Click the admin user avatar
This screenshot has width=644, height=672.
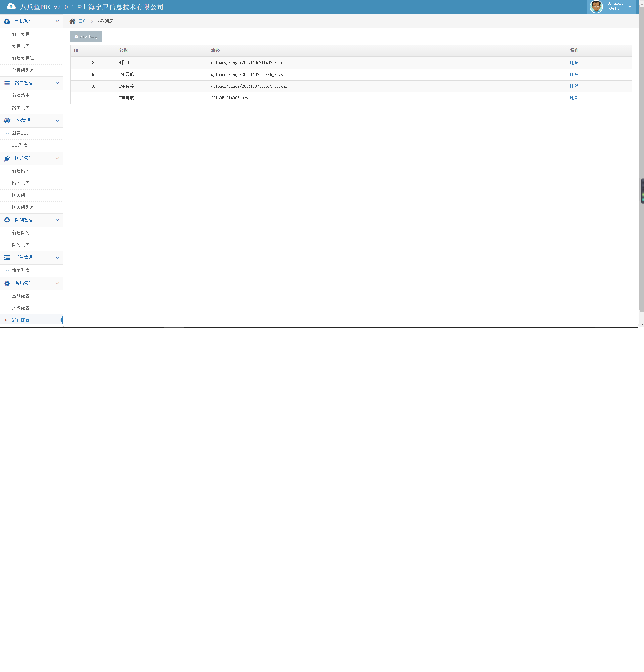point(596,6)
